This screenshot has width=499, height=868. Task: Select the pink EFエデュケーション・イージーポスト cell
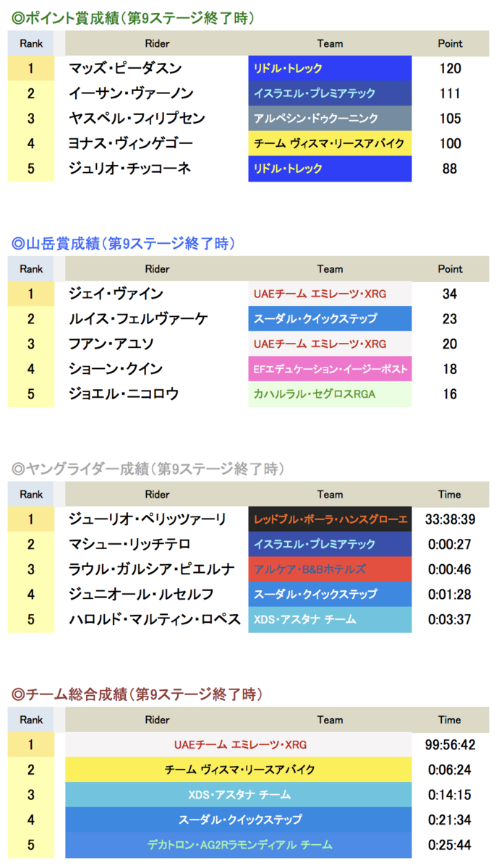point(330,369)
